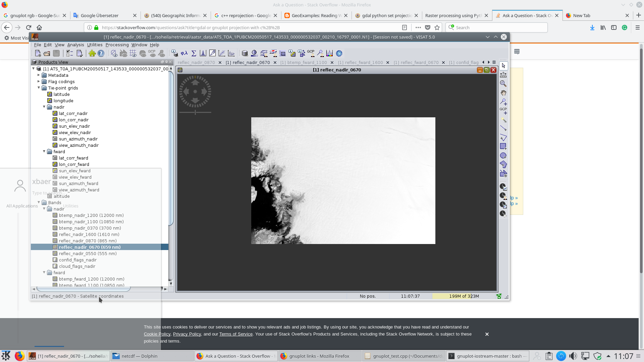Click the Cookie Policy link
Screen dimensions: 644x362
[157, 334]
